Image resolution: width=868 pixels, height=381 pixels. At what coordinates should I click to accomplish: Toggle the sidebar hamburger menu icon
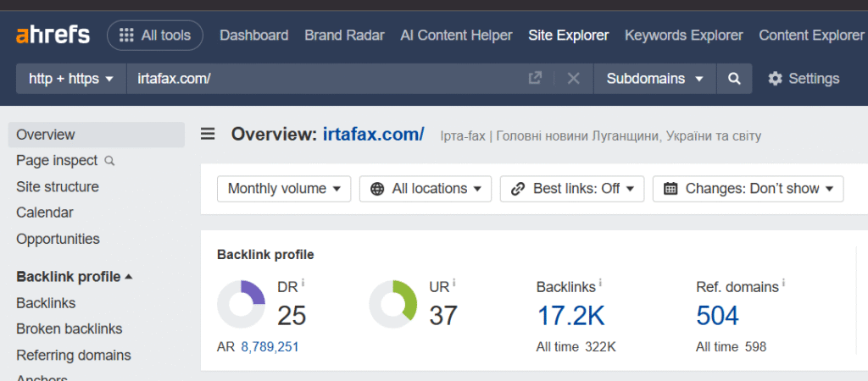point(208,134)
